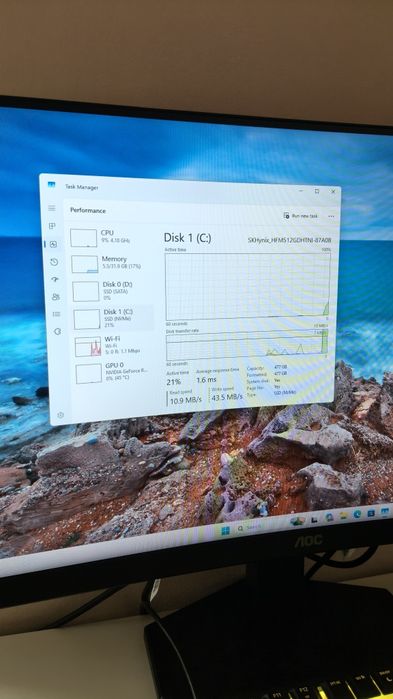Close the Task Manager window
This screenshot has width=393, height=699.
[x=333, y=191]
